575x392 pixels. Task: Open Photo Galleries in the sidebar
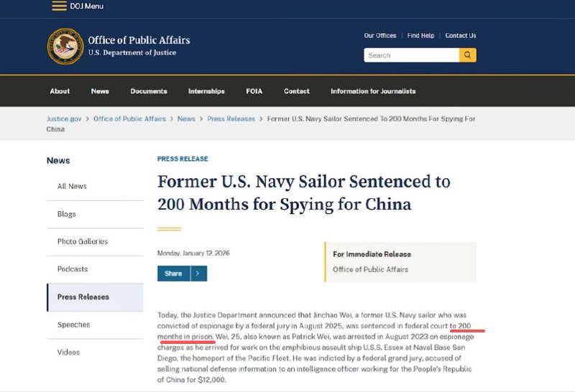pos(83,242)
